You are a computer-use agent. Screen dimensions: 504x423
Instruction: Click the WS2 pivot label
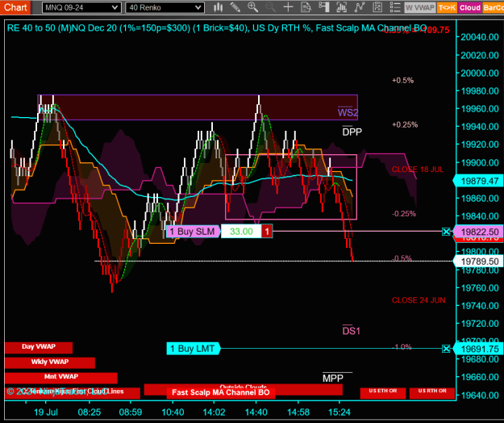348,112
